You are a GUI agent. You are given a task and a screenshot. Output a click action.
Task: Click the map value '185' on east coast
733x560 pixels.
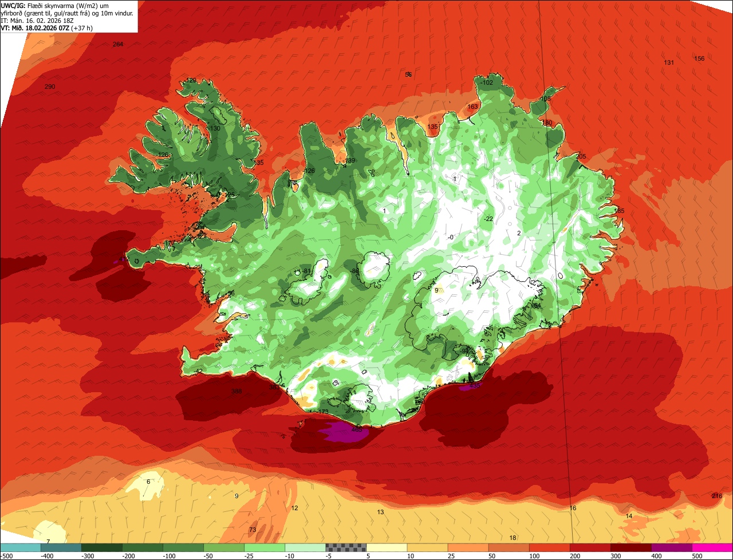(619, 211)
